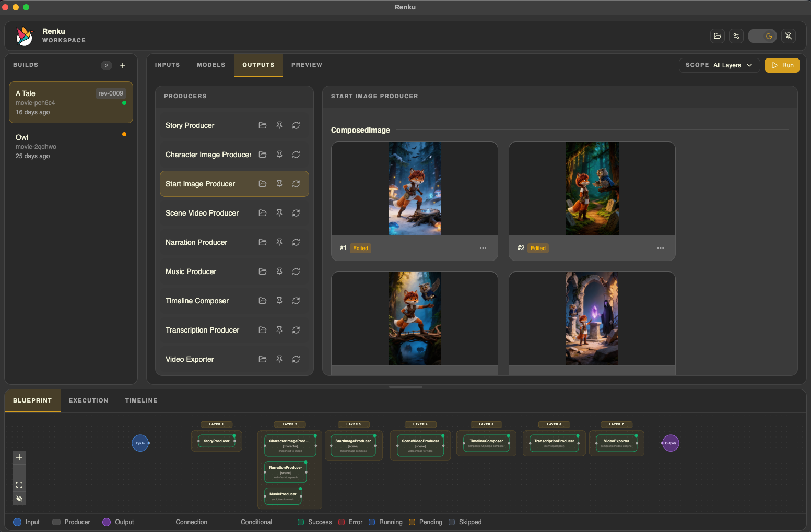Pin the Scene Video Producer
Image resolution: width=811 pixels, height=532 pixels.
point(279,213)
